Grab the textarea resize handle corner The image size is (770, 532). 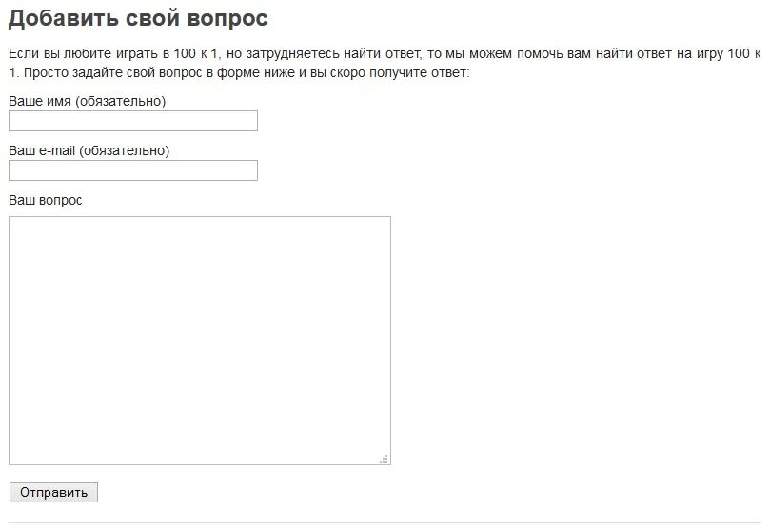click(x=384, y=459)
